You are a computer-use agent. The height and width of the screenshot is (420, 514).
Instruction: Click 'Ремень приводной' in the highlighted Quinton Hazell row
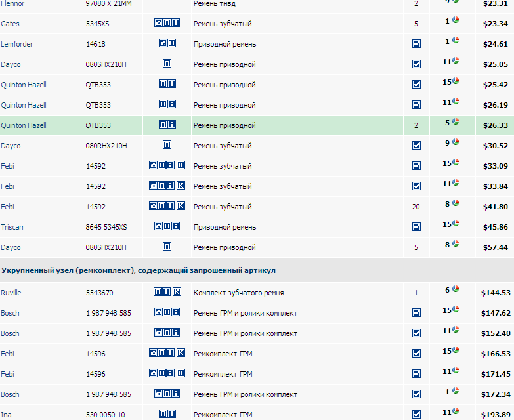pyautogui.click(x=225, y=125)
